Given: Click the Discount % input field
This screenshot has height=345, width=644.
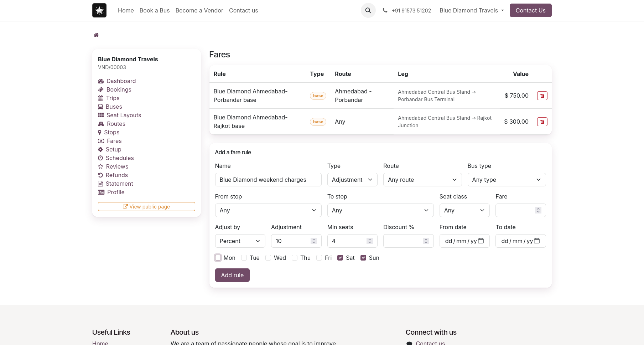Looking at the screenshot, I should 408,241.
